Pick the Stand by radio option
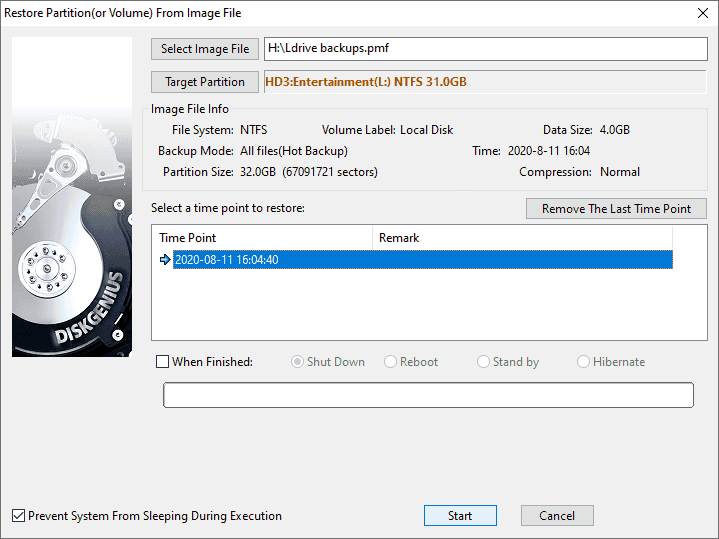Viewport: 719px width, 539px height. pos(483,362)
